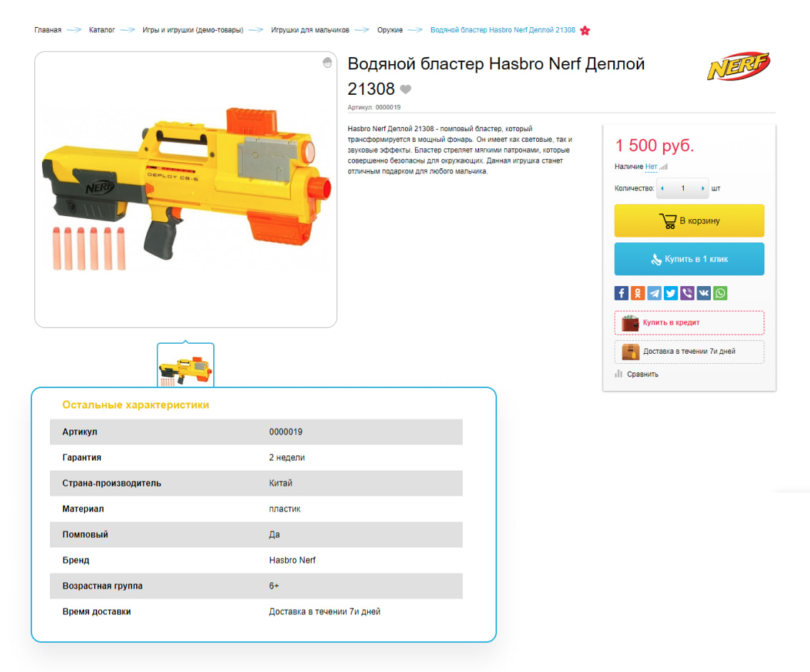Click the bar chart icon beside Сравнить
This screenshot has height=672, width=810.
pos(618,374)
